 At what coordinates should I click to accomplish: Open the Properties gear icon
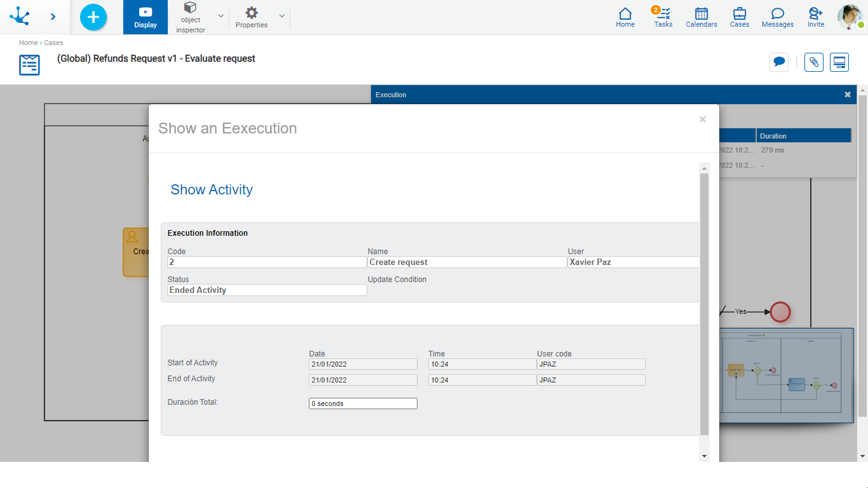point(252,13)
